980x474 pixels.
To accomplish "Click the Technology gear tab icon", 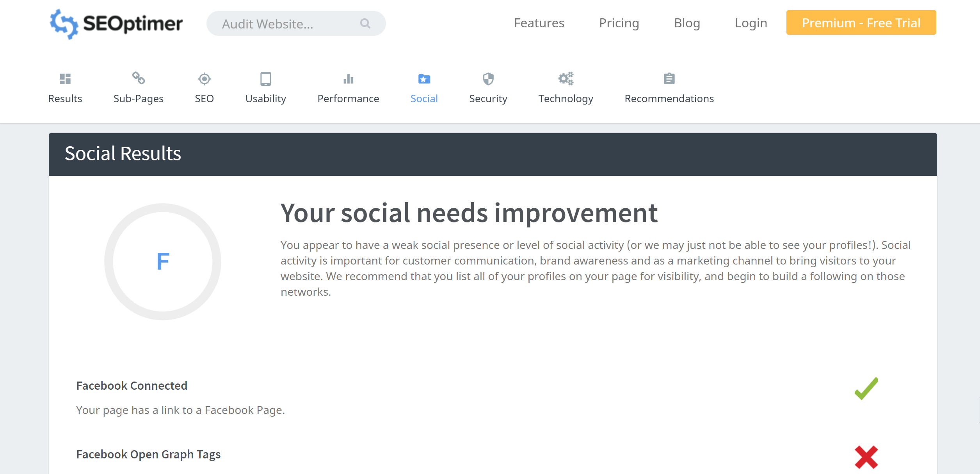I will (x=566, y=78).
